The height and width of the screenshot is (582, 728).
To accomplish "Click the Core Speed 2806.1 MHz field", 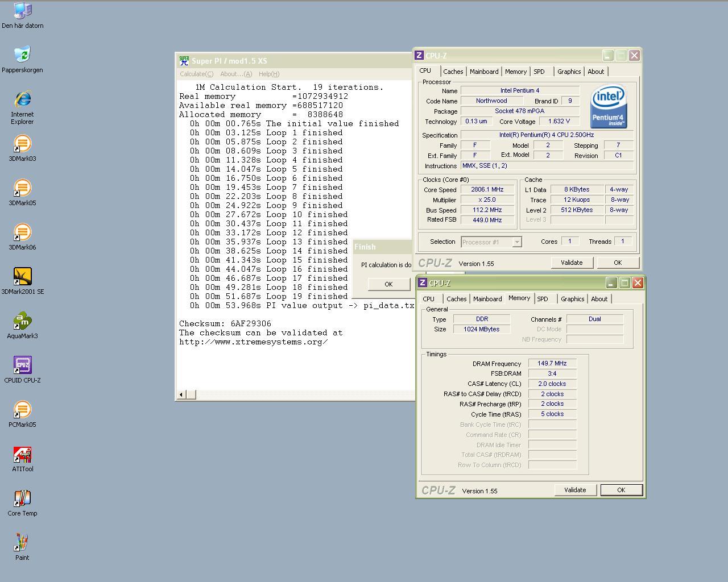I will [x=487, y=190].
